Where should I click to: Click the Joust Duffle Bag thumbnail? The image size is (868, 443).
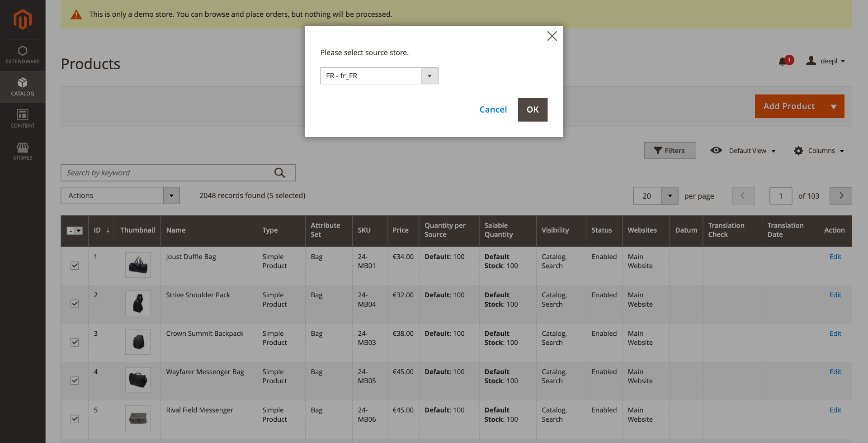coord(138,265)
